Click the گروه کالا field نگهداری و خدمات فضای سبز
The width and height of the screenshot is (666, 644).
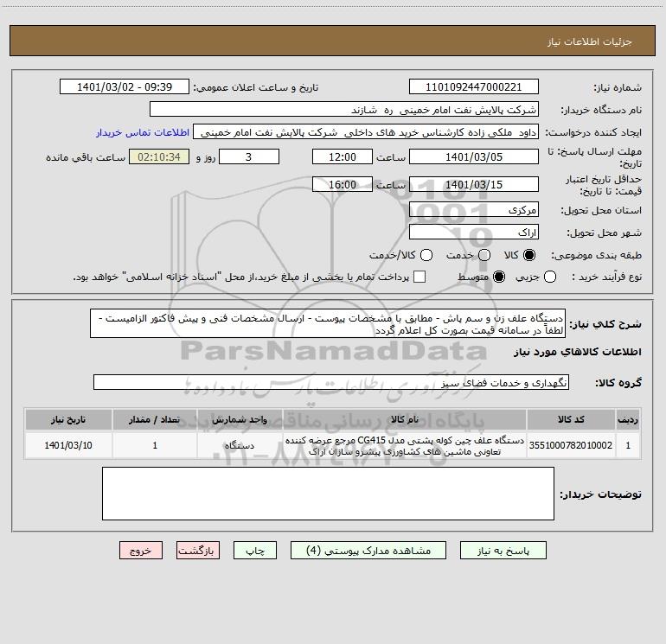click(x=331, y=382)
